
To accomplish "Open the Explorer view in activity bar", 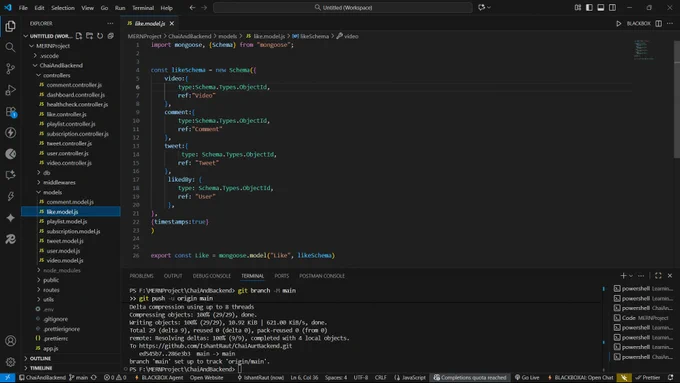I will point(10,26).
